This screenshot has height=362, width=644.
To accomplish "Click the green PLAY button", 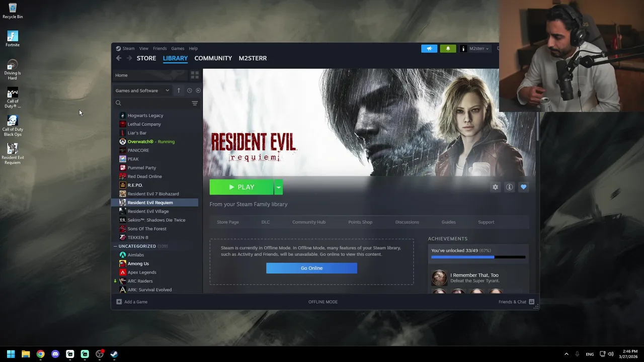I will coord(242,187).
